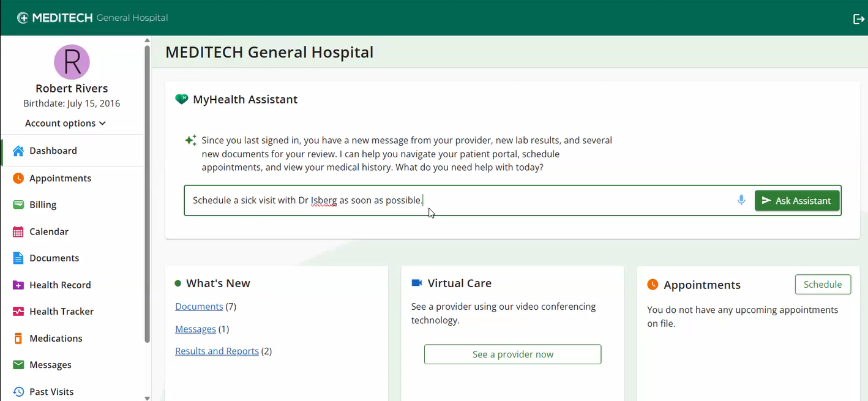
Task: Click the Ask Assistant button
Action: 797,201
